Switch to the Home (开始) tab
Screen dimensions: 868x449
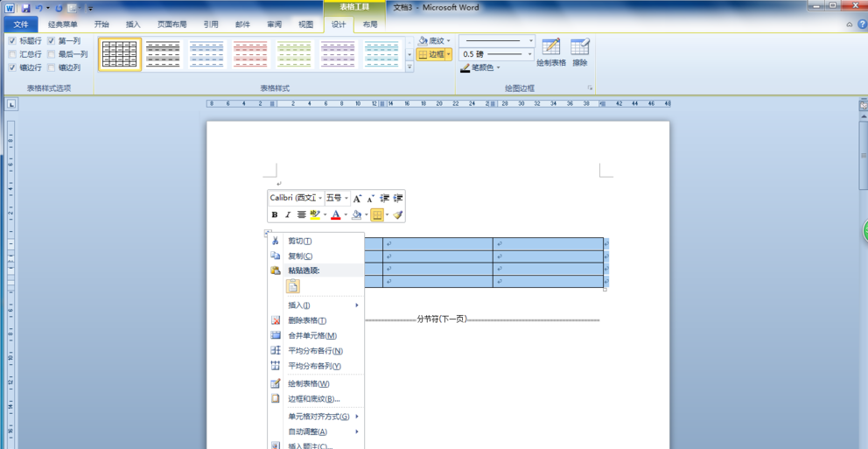point(101,25)
